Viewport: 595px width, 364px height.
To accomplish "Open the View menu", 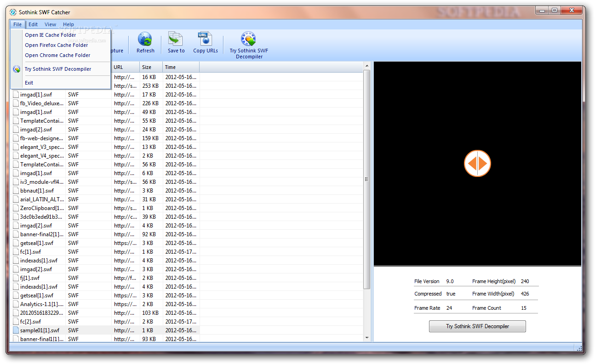I will click(51, 24).
